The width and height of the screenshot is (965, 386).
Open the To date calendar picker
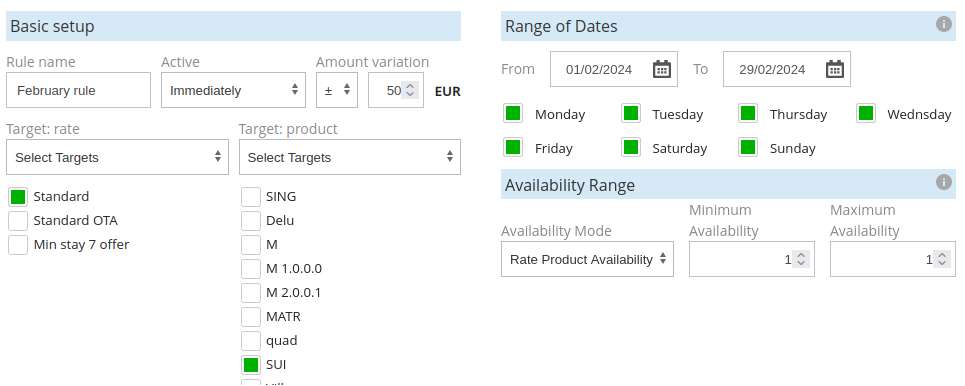(835, 69)
